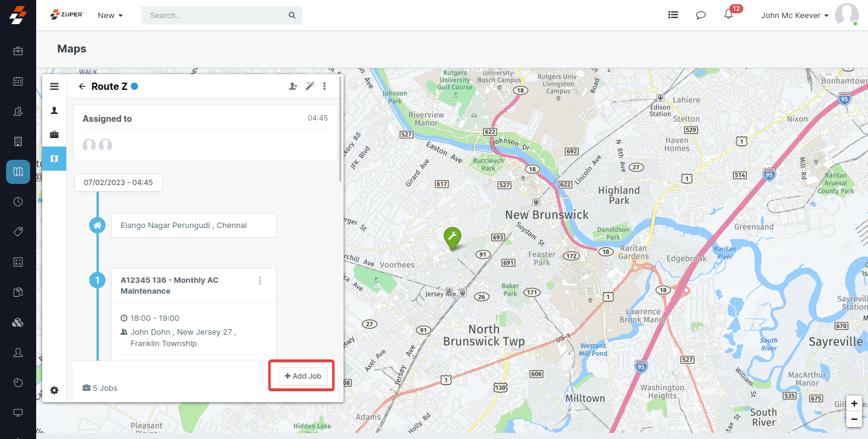
Task: Toggle the hamburger menu in map panel
Action: tap(54, 86)
